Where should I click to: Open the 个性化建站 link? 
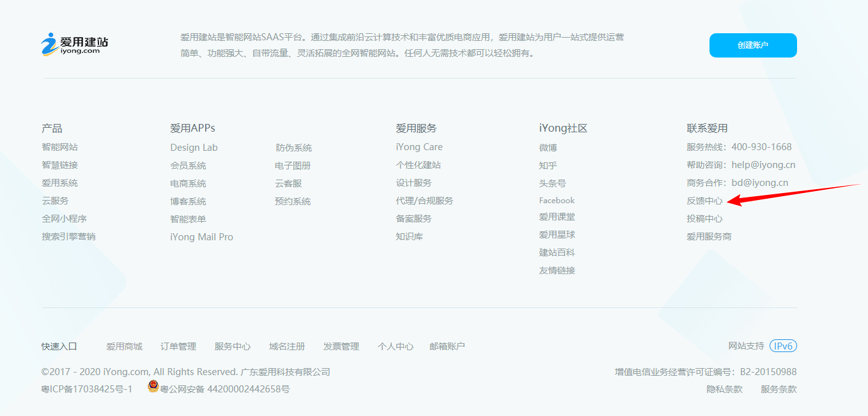click(419, 165)
